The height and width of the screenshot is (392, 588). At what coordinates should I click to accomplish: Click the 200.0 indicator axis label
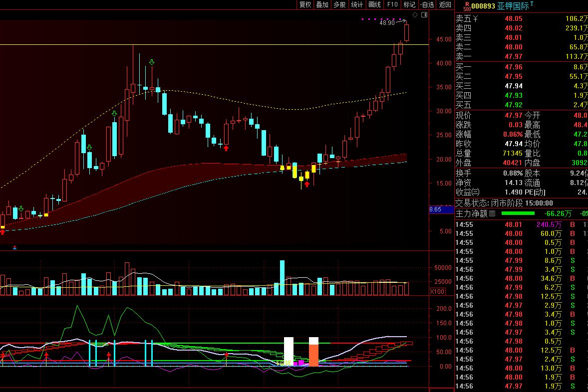pos(444,309)
